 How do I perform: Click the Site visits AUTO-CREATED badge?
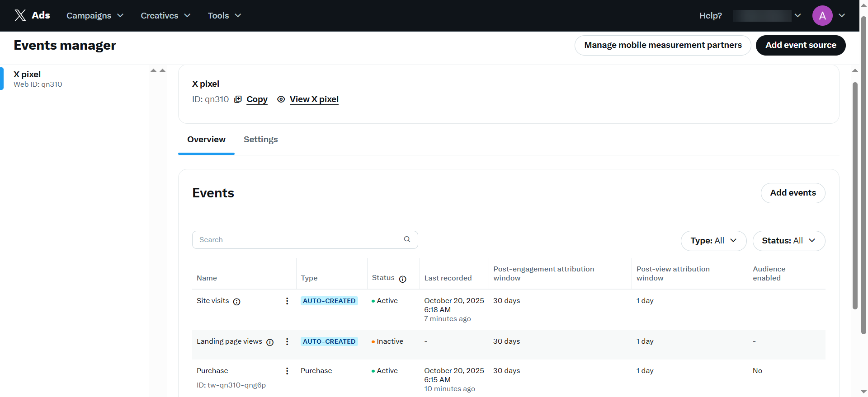coord(329,301)
